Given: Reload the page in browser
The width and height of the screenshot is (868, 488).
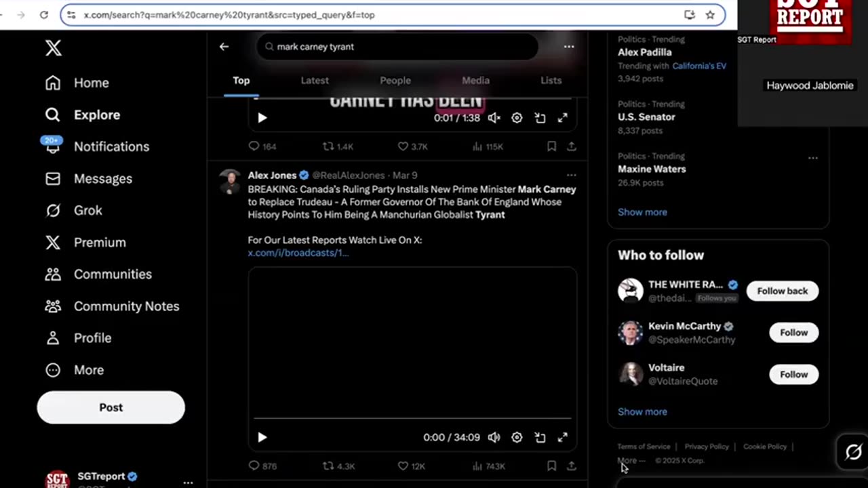Looking at the screenshot, I should pyautogui.click(x=44, y=15).
